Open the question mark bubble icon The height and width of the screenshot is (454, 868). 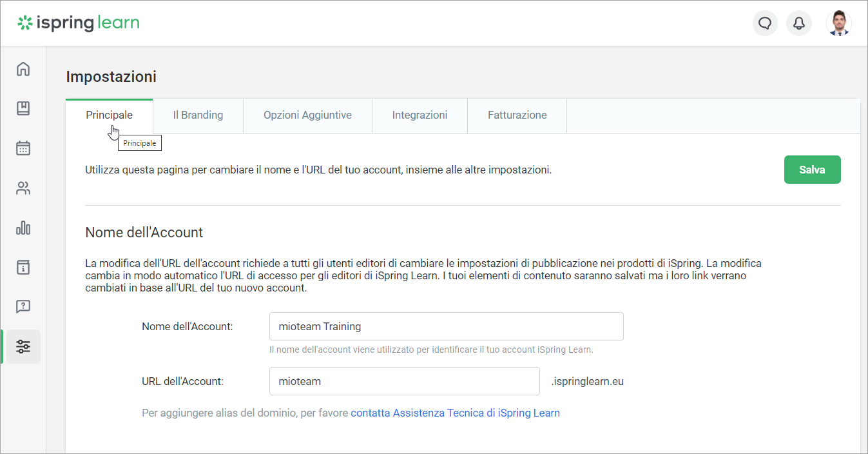tap(23, 306)
